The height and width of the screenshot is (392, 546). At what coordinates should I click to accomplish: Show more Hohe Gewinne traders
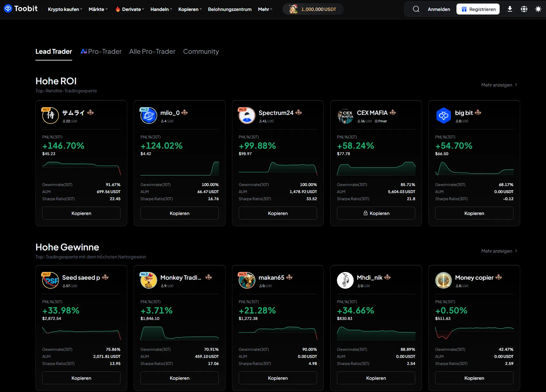[x=499, y=251]
